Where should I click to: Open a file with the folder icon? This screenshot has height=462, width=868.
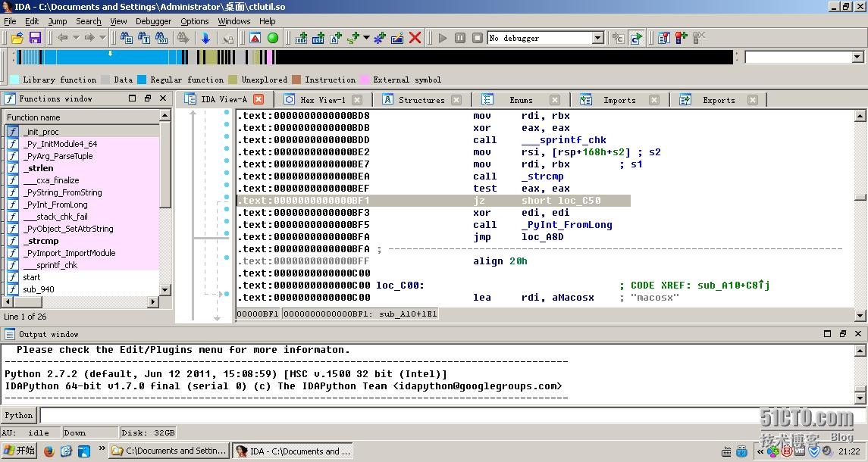pyautogui.click(x=17, y=38)
